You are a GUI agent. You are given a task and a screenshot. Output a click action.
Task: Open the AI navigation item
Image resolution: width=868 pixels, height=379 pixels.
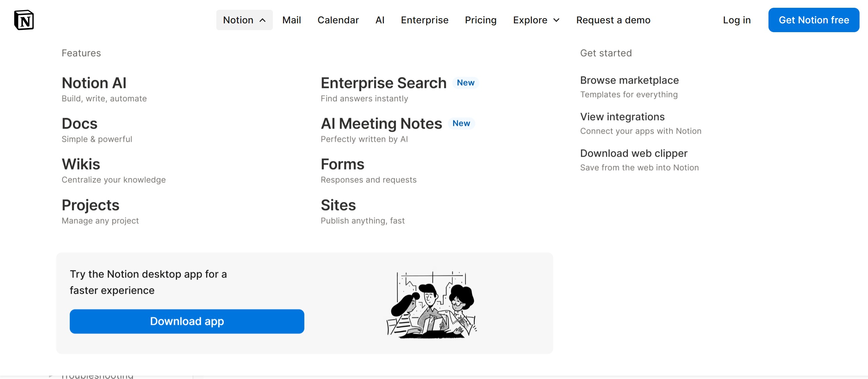click(380, 20)
